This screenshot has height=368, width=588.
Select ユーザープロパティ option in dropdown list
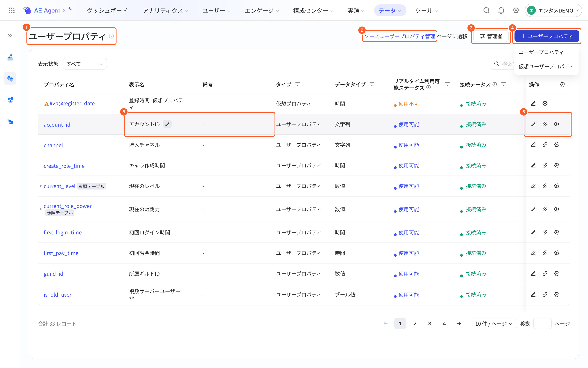[546, 52]
